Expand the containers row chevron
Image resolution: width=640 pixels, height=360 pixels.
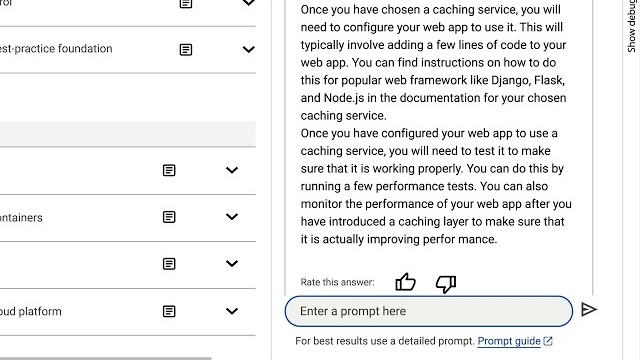point(232,217)
